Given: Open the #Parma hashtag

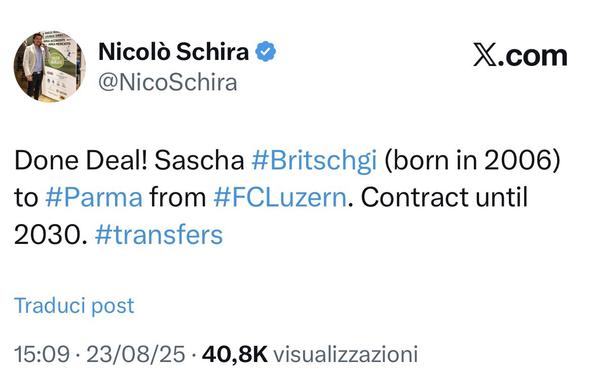Looking at the screenshot, I should [94, 197].
